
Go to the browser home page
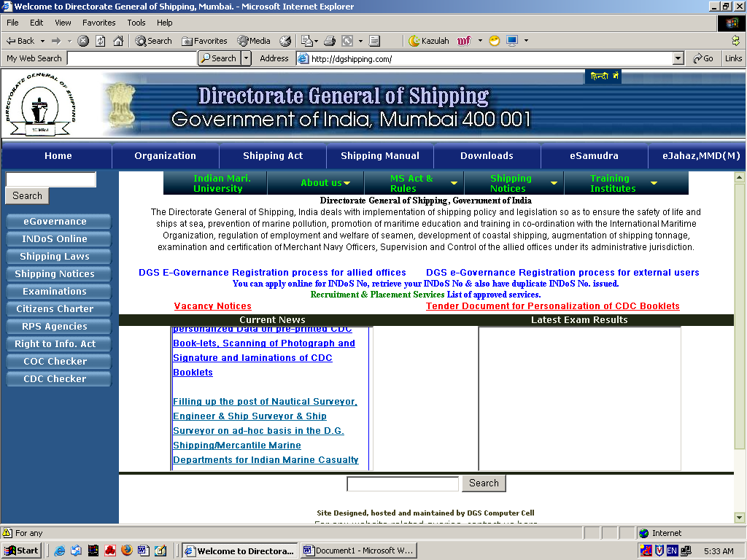pyautogui.click(x=118, y=41)
